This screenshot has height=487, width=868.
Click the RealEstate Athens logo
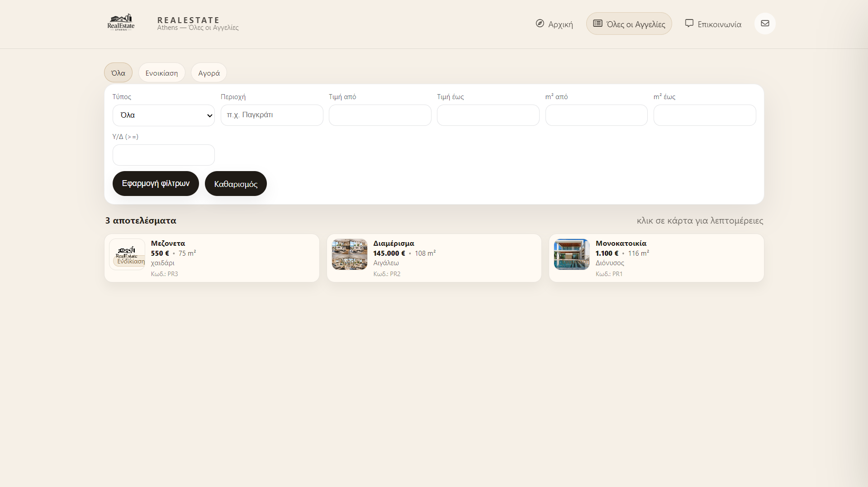[x=121, y=22]
